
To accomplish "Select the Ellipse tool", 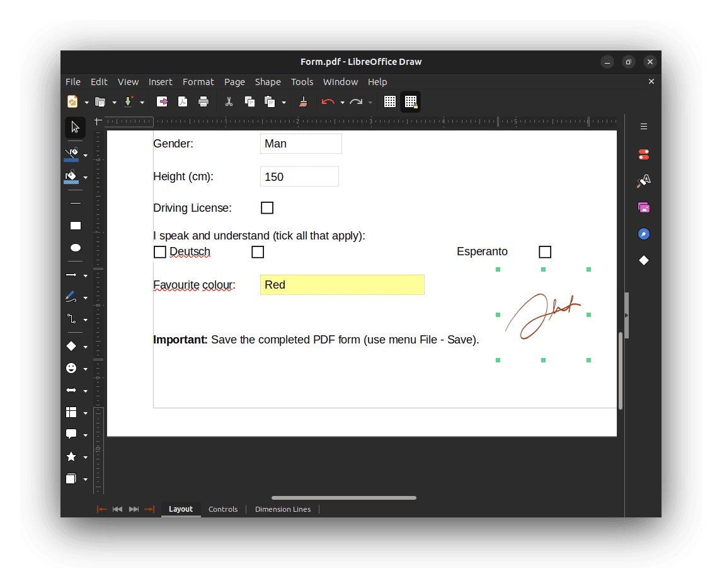I will pos(76,248).
